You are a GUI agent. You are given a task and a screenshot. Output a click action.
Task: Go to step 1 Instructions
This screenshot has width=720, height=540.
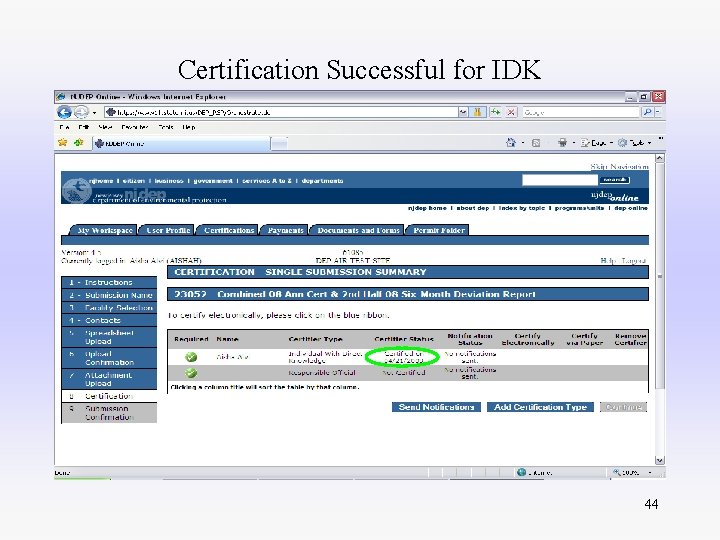[x=109, y=282]
